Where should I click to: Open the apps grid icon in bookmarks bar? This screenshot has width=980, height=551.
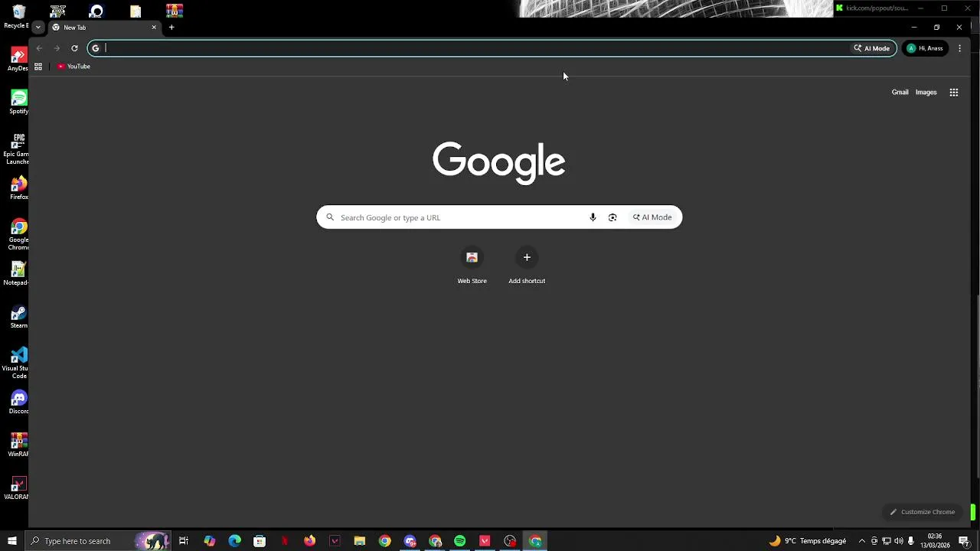click(x=38, y=67)
